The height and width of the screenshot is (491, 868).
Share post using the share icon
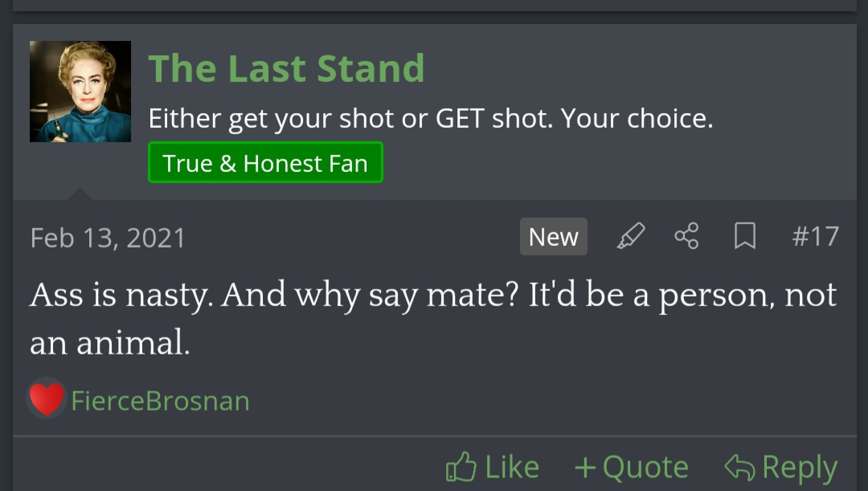click(686, 236)
